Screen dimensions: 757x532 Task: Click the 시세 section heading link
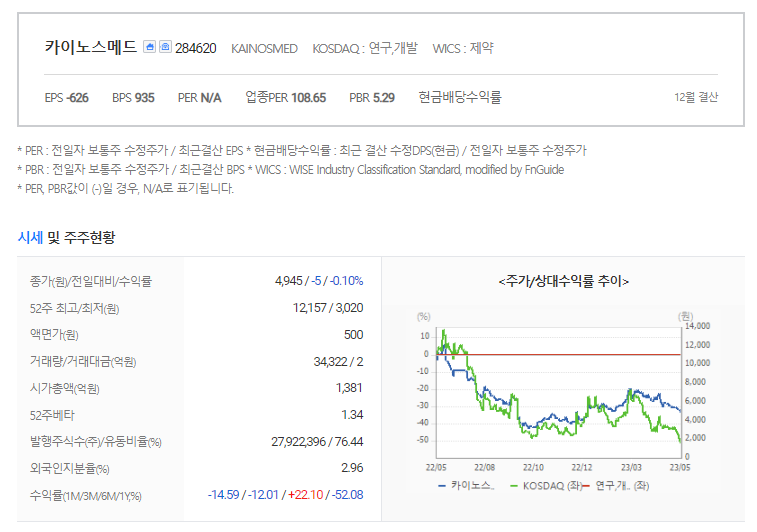point(30,238)
